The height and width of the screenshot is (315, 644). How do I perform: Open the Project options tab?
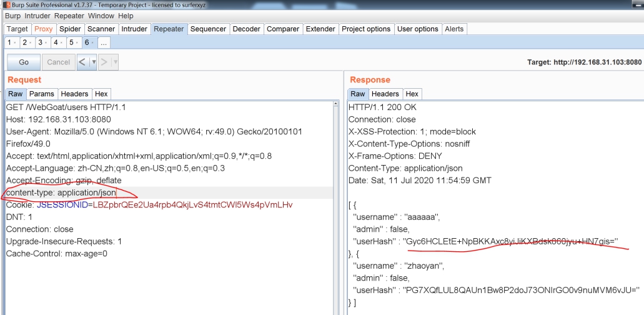point(366,29)
